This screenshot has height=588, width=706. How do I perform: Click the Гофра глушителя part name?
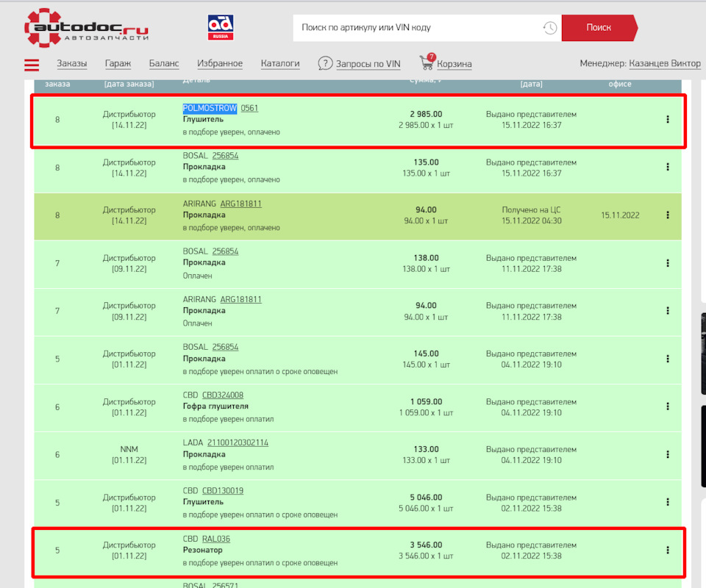pos(215,406)
